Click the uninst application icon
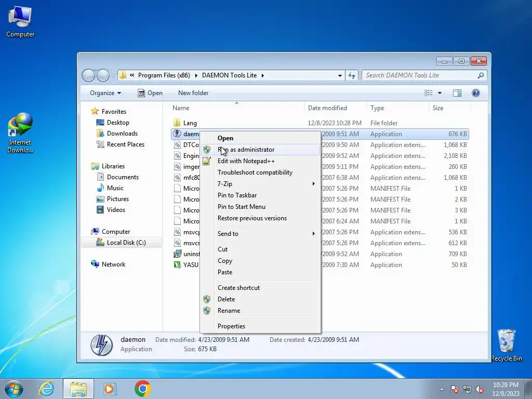This screenshot has width=532, height=399. coord(177,254)
